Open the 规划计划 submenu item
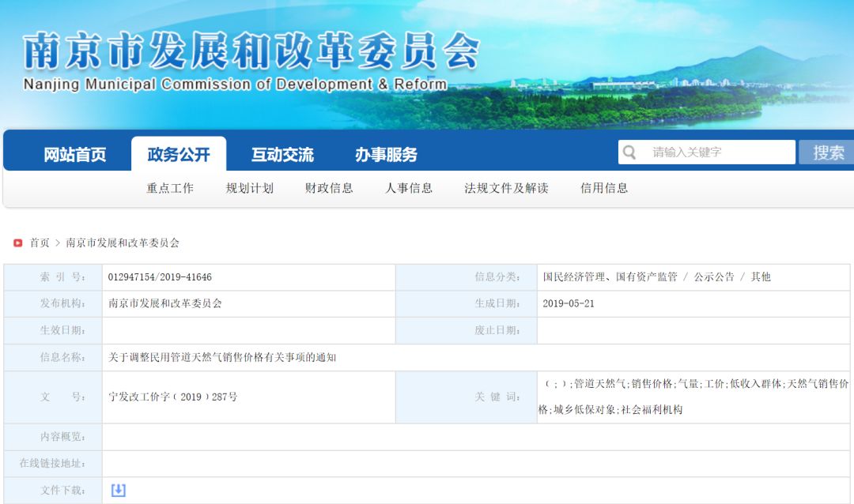The width and height of the screenshot is (854, 504). [249, 188]
